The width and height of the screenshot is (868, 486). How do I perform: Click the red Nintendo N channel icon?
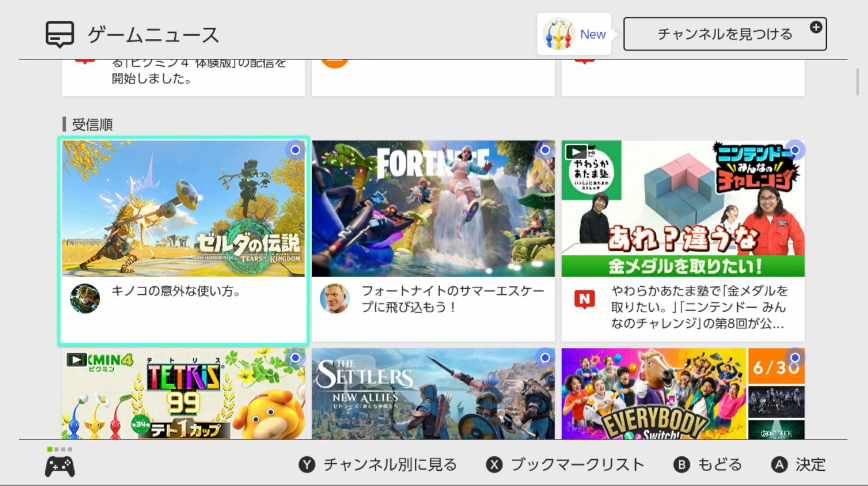tap(585, 299)
